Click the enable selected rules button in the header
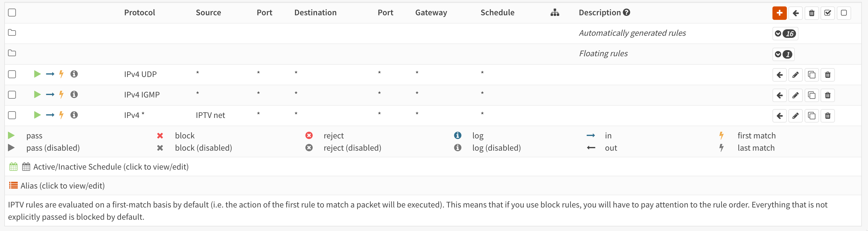 click(x=828, y=13)
